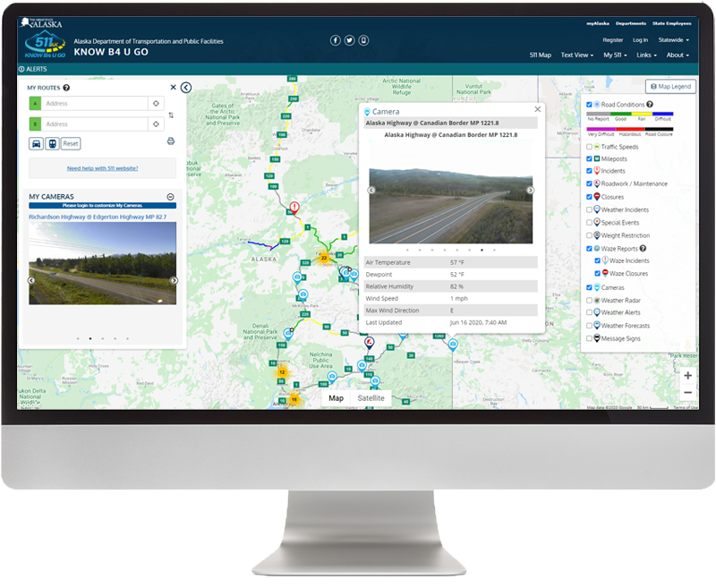Click the My Routes help question icon
The width and height of the screenshot is (716, 588).
point(66,88)
